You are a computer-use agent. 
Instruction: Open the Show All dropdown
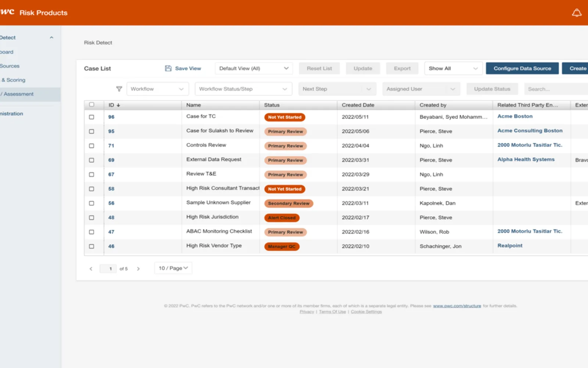453,68
